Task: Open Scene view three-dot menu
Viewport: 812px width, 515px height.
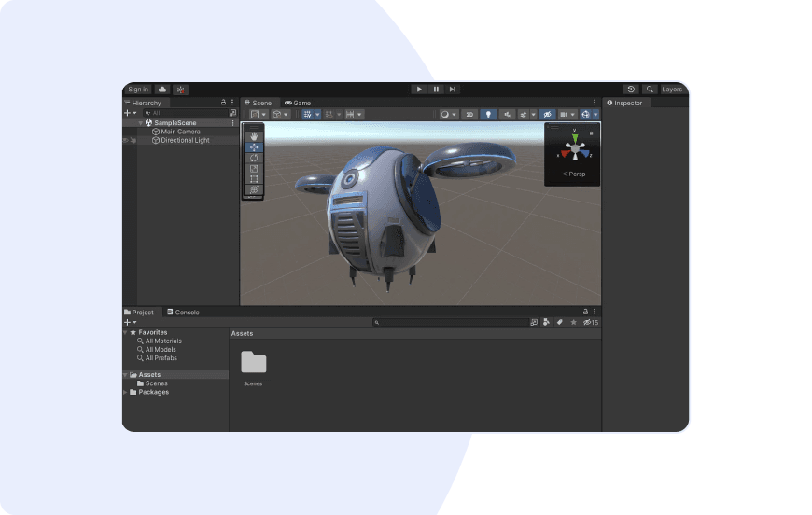Action: coord(595,103)
